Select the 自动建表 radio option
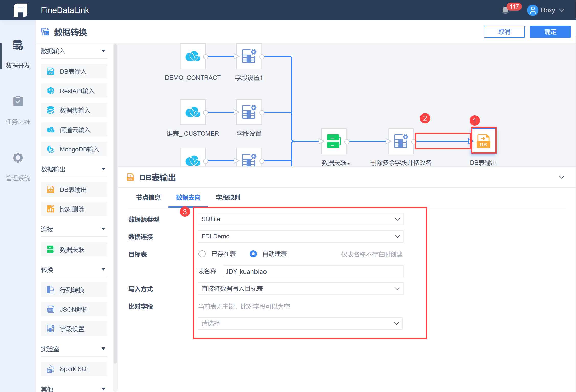The height and width of the screenshot is (392, 576). (x=253, y=254)
